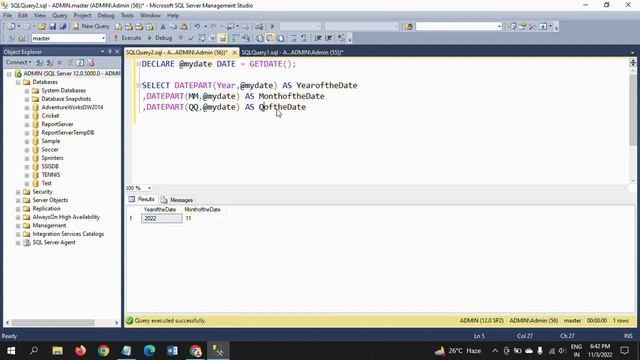This screenshot has width=640, height=360.
Task: Switch to SQLQuery1.sql tab
Action: [292, 52]
